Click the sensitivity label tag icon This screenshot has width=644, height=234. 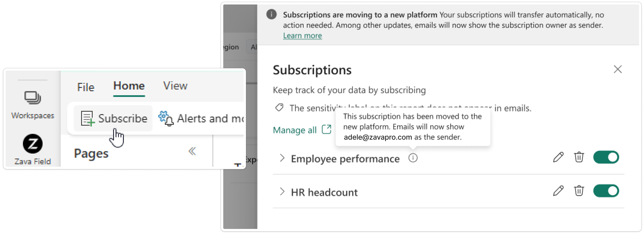click(x=279, y=108)
